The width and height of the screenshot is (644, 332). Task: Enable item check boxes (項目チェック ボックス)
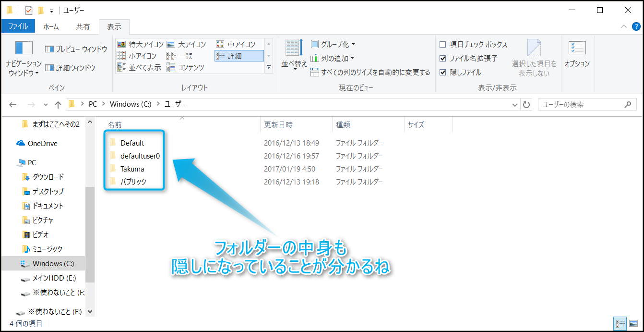coord(443,44)
